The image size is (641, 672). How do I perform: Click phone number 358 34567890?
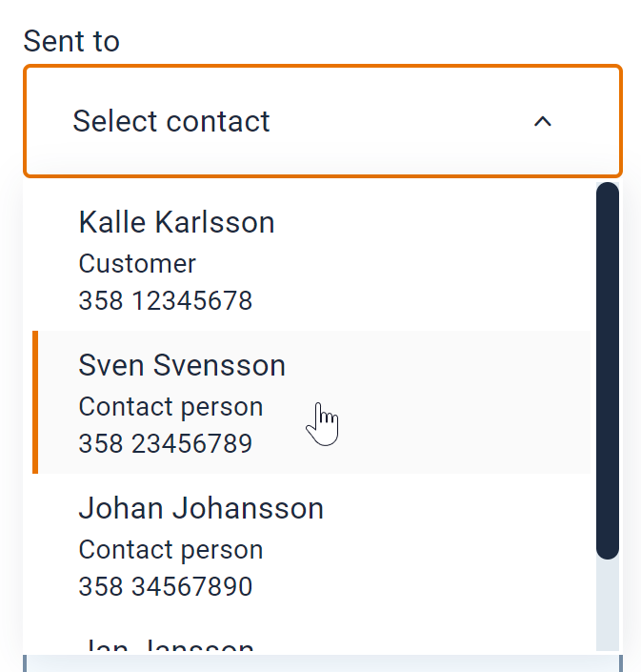click(165, 586)
